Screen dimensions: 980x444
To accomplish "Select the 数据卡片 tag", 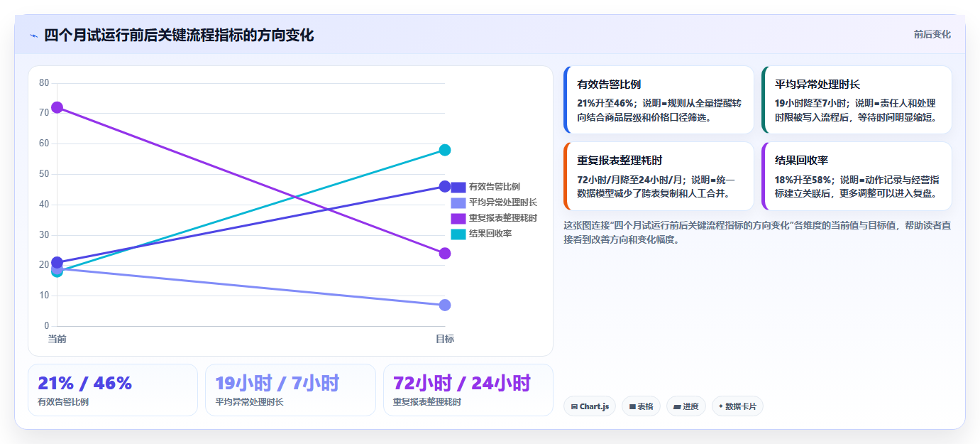I will (737, 406).
